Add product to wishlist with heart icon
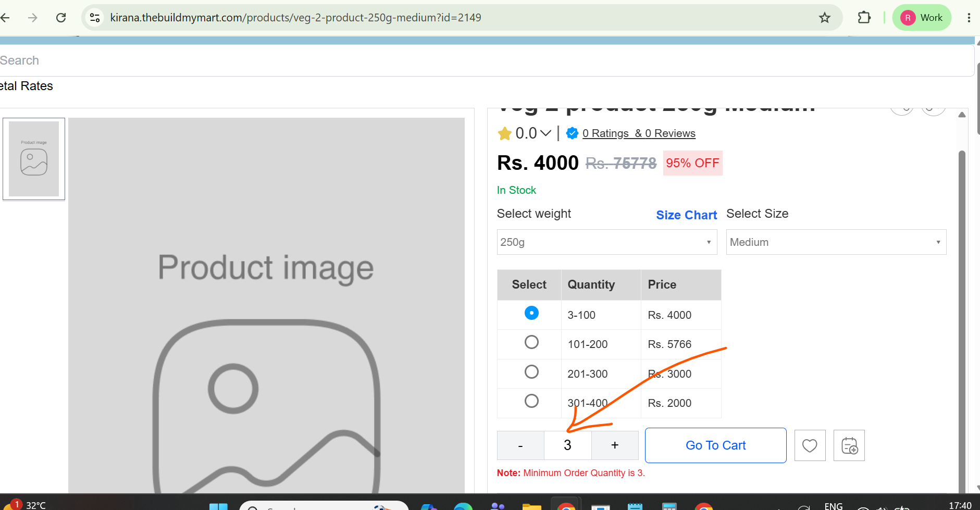980x510 pixels. click(x=810, y=445)
